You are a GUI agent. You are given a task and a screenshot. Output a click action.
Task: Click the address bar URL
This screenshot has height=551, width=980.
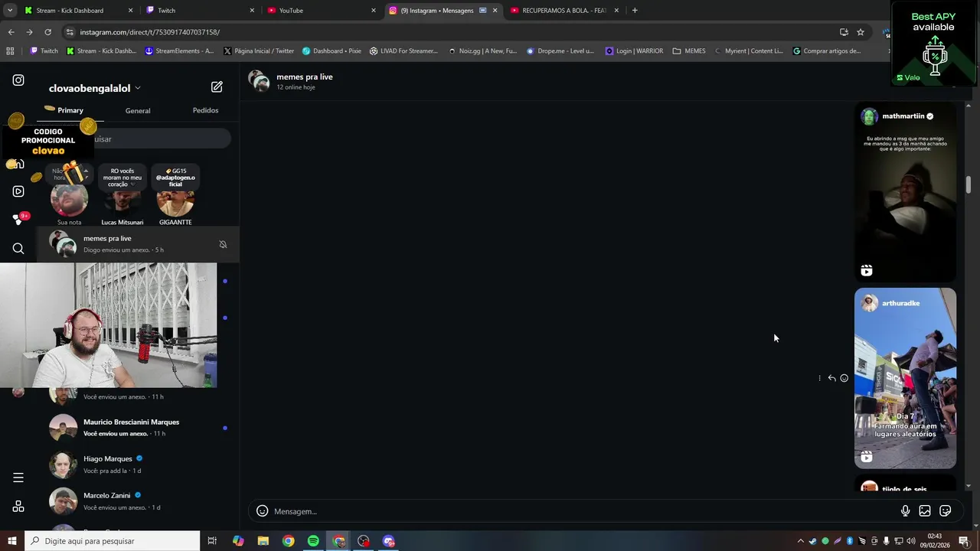150,32
